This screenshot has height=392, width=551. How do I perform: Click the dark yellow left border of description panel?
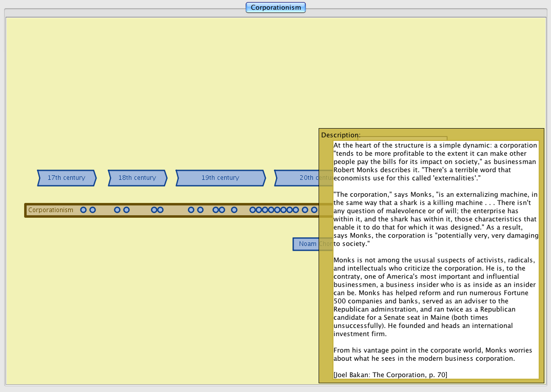326,256
